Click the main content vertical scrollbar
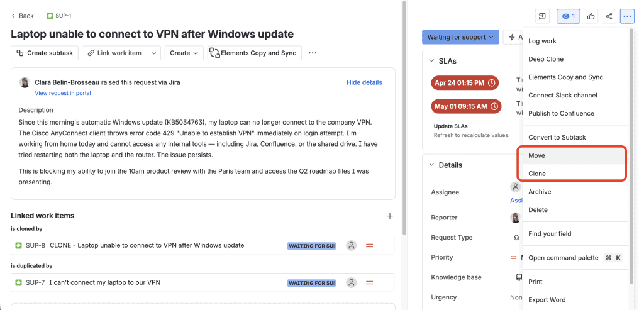Screen dimensions: 644x310 404,117
